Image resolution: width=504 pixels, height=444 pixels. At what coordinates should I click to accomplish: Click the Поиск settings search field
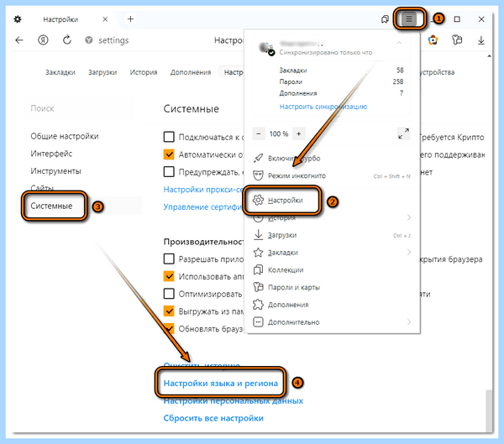[78, 108]
